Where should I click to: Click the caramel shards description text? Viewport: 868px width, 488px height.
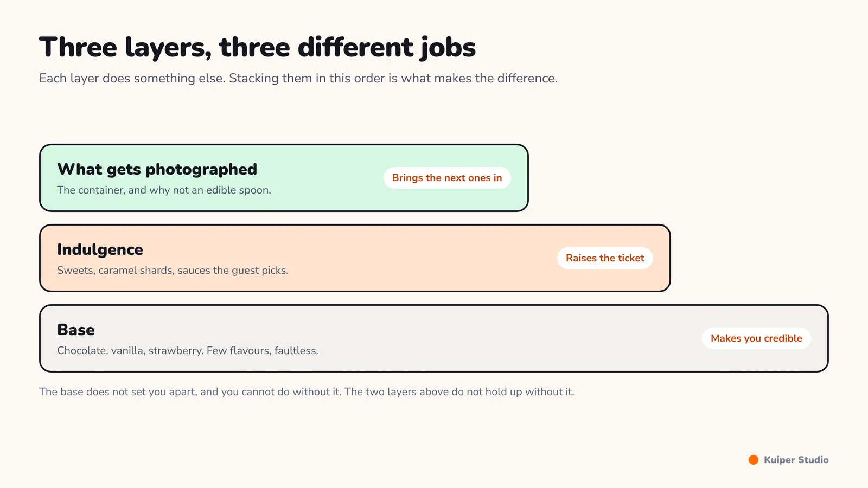(173, 271)
